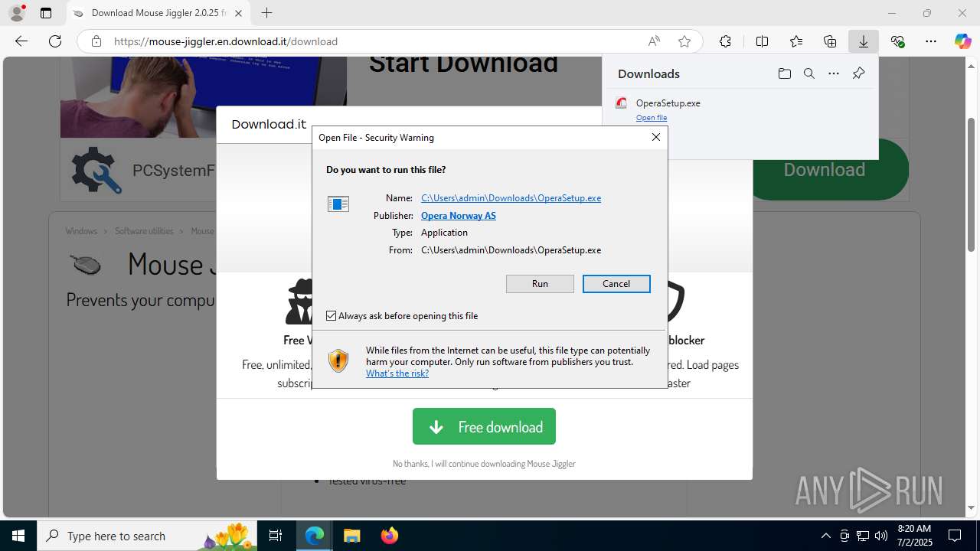Open a new tab with plus button
This screenshot has width=980, height=551.
[266, 13]
